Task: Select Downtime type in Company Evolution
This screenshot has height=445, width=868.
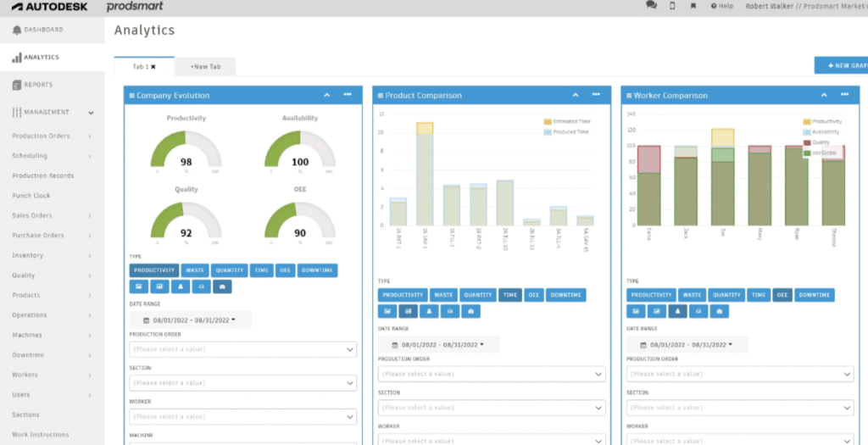Action: 317,270
